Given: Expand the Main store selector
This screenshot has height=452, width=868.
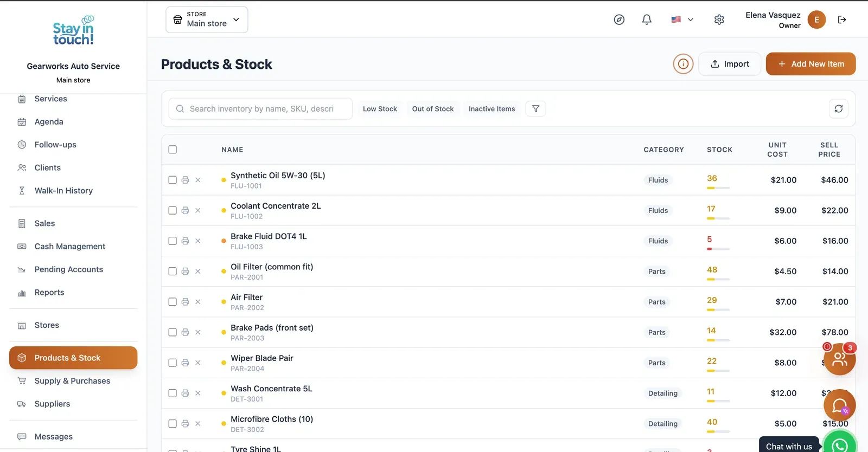Looking at the screenshot, I should tap(207, 20).
